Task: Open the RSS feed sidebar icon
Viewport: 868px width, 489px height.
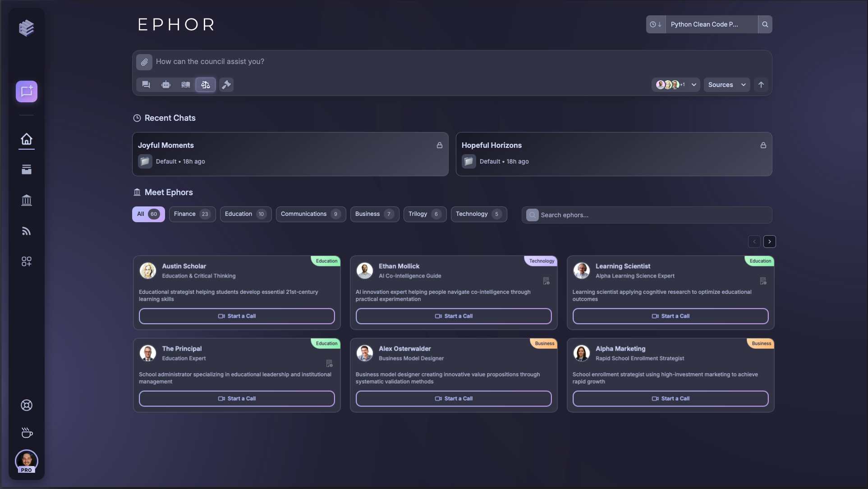Action: point(27,231)
